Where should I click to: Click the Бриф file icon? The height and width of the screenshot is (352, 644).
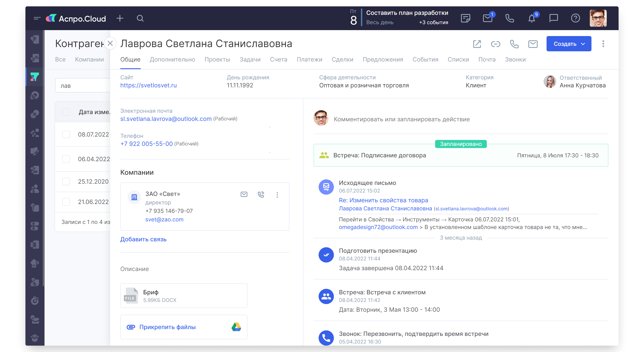pos(131,295)
